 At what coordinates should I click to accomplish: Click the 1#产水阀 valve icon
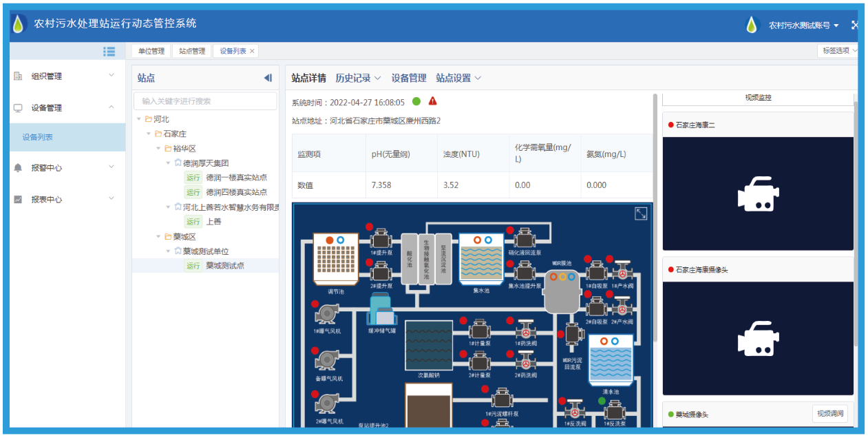point(623,271)
